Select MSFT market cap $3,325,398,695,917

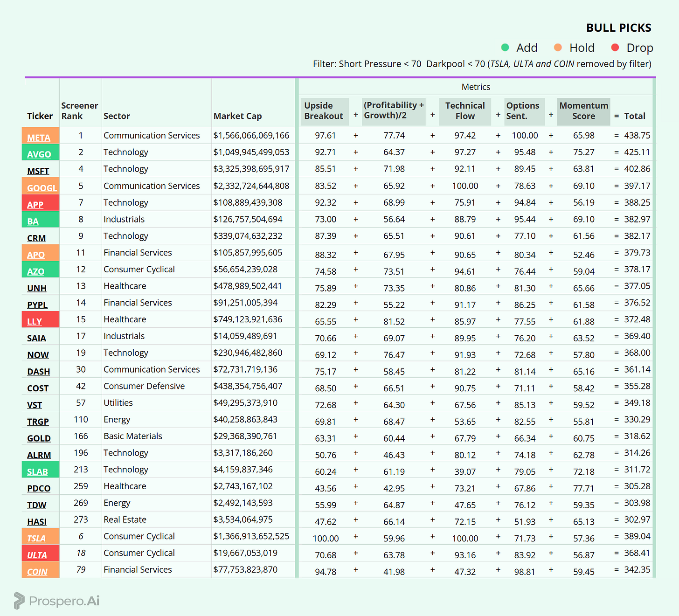(251, 169)
